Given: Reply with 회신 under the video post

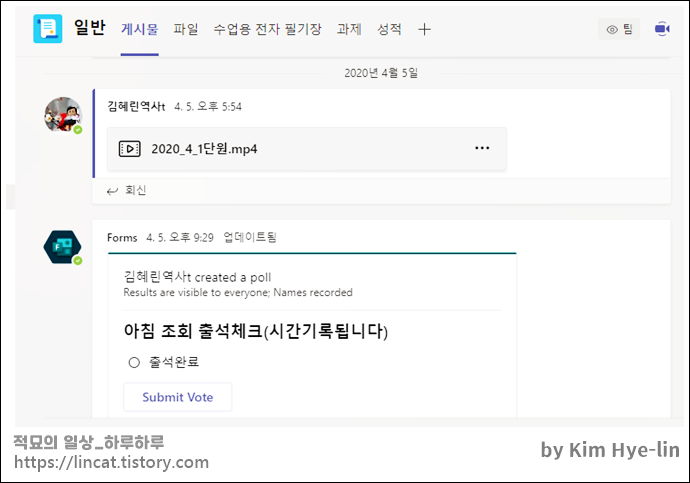Looking at the screenshot, I should [x=136, y=190].
